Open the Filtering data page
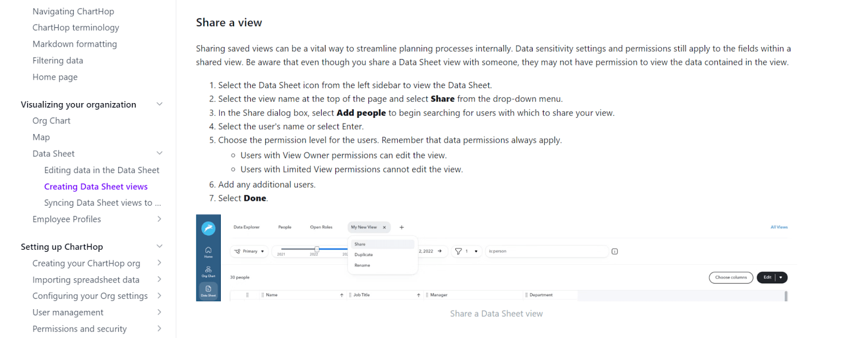This screenshot has height=338, width=868. [58, 61]
